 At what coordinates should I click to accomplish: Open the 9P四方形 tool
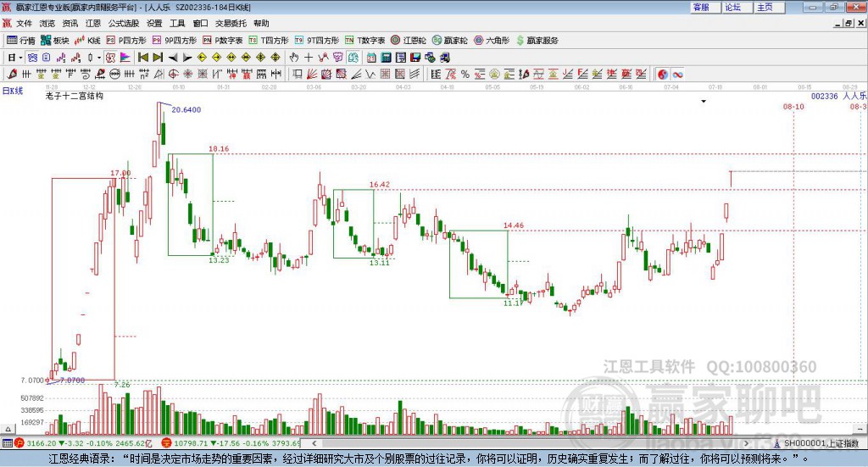click(175, 41)
